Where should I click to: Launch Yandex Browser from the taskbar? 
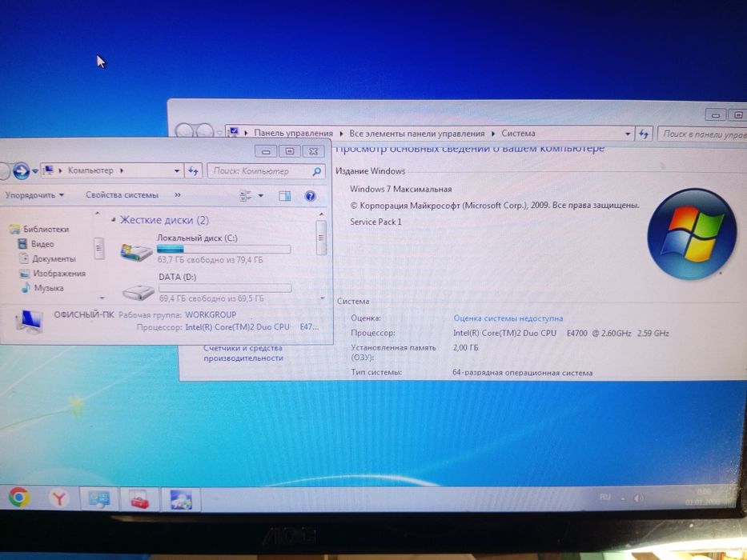click(59, 498)
